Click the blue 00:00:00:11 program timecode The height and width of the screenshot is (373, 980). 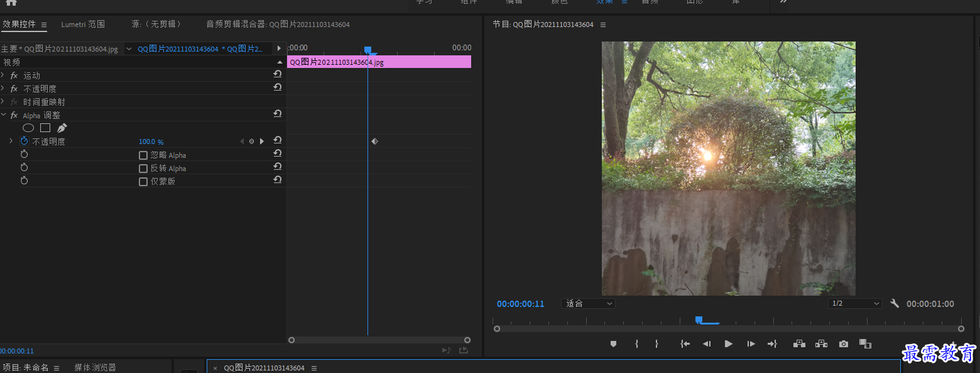tap(521, 304)
